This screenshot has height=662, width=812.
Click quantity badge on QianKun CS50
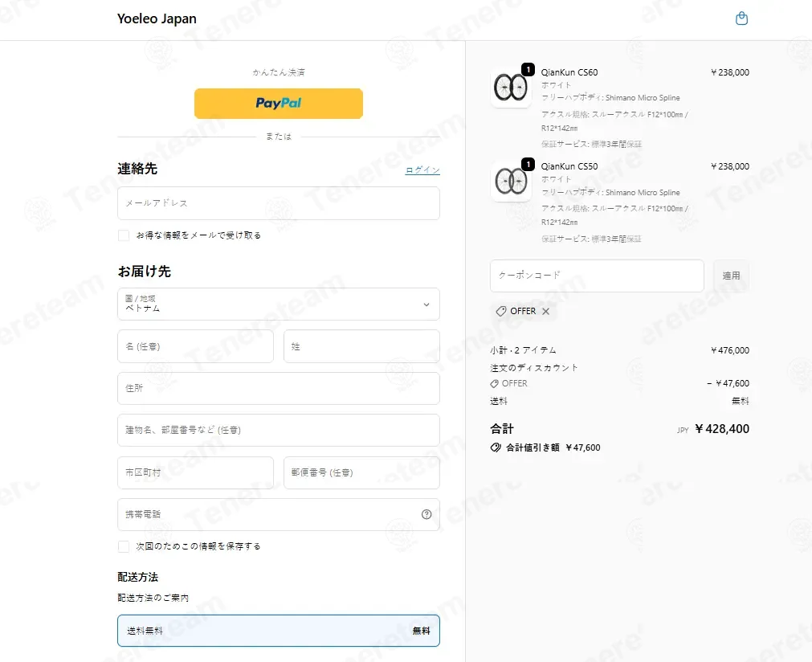[x=528, y=164]
